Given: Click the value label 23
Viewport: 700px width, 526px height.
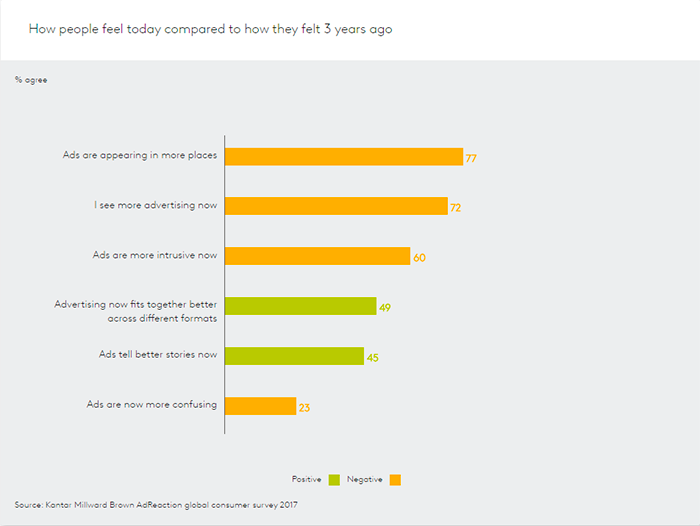Looking at the screenshot, I should [x=304, y=408].
